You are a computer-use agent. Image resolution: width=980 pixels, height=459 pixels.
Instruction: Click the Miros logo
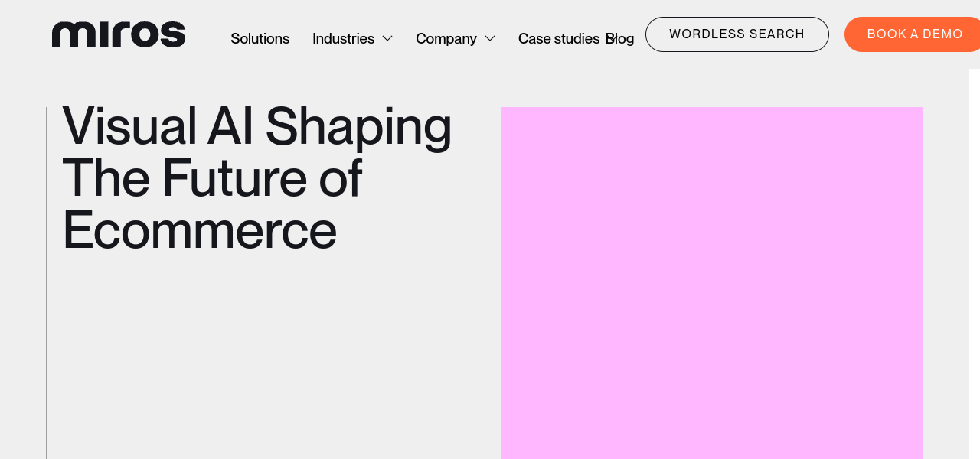coord(119,35)
